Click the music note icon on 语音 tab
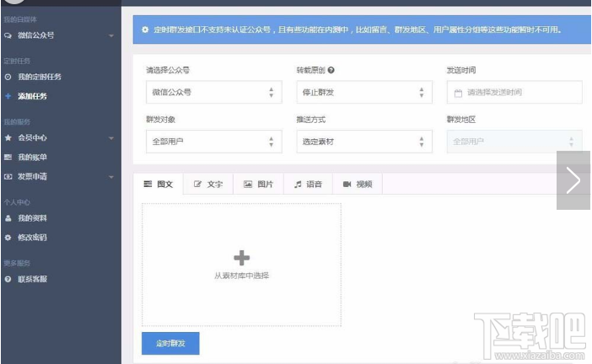 click(x=298, y=184)
